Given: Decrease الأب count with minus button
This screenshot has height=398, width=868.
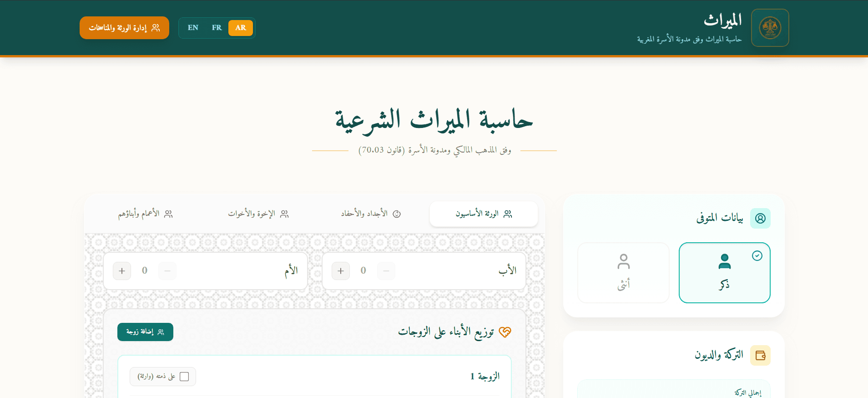Looking at the screenshot, I should (386, 271).
